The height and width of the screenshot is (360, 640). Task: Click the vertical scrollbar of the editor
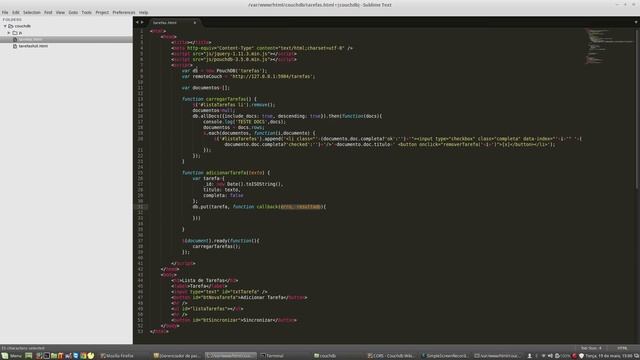coord(637,108)
